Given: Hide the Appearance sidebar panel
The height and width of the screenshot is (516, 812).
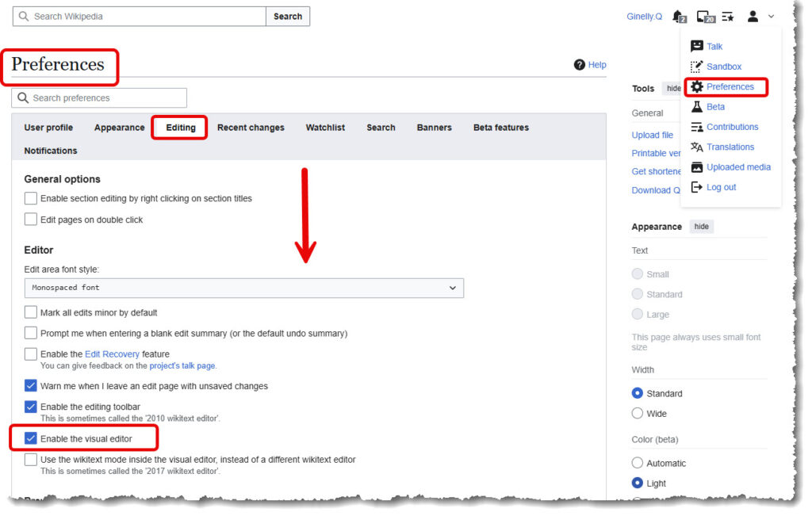Looking at the screenshot, I should coord(701,227).
